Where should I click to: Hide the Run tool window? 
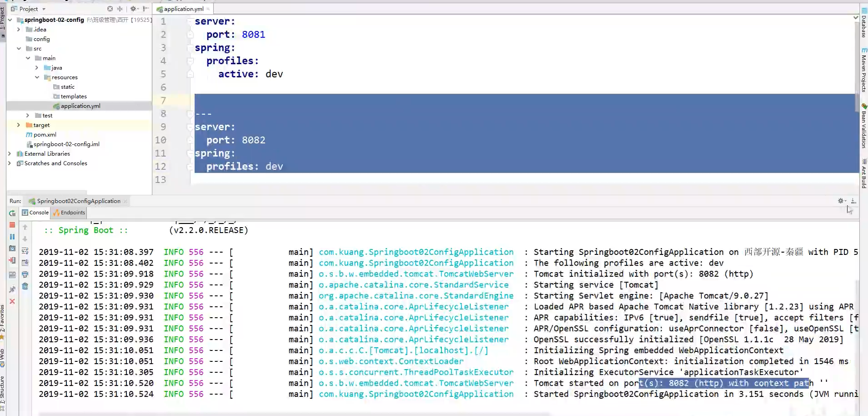(853, 201)
